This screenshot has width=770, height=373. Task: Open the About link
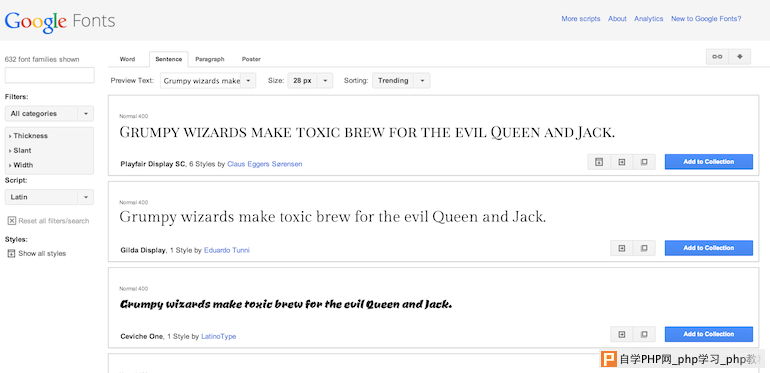pos(617,19)
